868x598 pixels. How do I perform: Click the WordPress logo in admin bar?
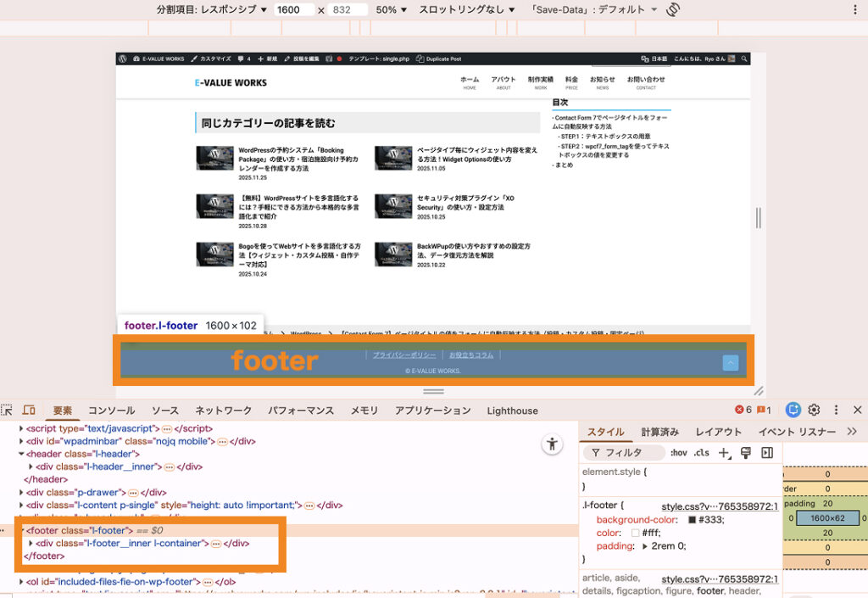click(124, 59)
